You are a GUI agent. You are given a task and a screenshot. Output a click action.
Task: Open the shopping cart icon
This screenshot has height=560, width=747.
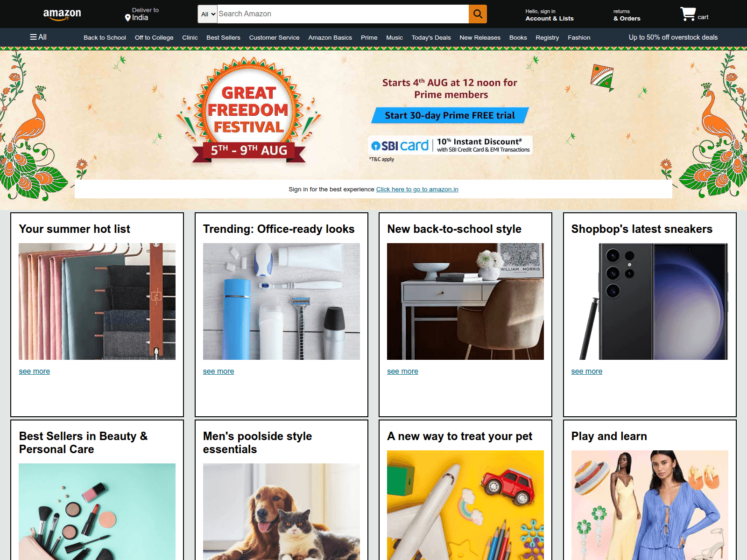[688, 14]
